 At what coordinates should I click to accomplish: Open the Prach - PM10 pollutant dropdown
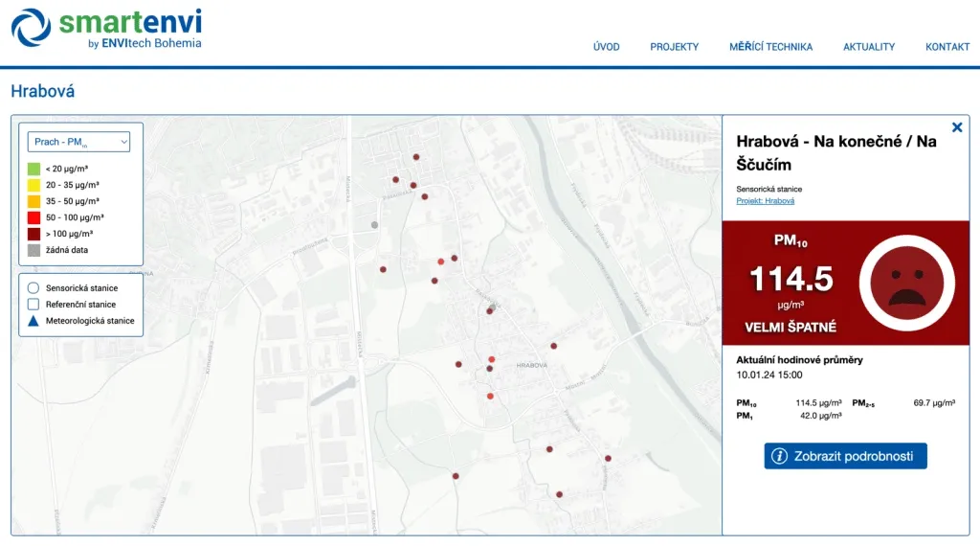[x=78, y=142]
